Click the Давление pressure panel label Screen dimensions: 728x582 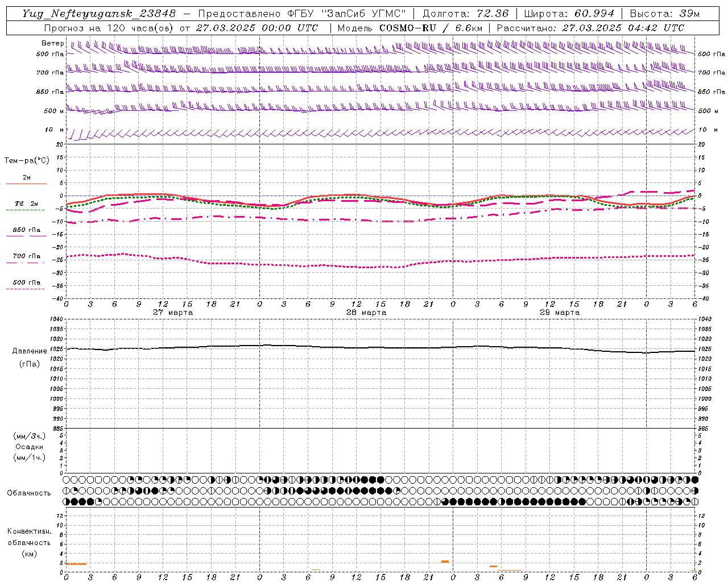point(30,351)
